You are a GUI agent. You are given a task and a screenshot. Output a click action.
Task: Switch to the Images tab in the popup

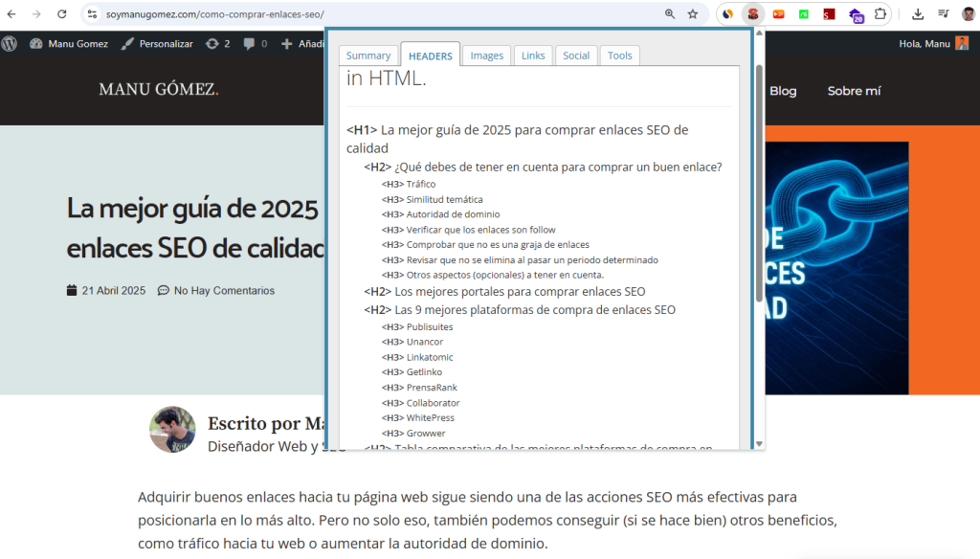pos(486,55)
